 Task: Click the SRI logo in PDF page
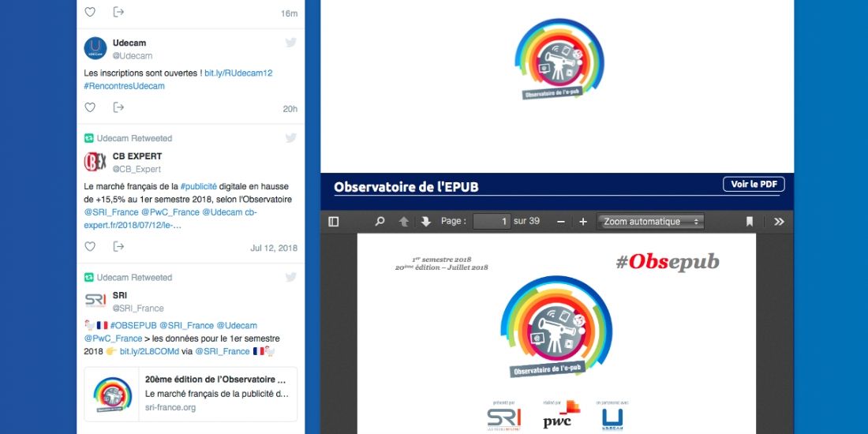coord(503,419)
